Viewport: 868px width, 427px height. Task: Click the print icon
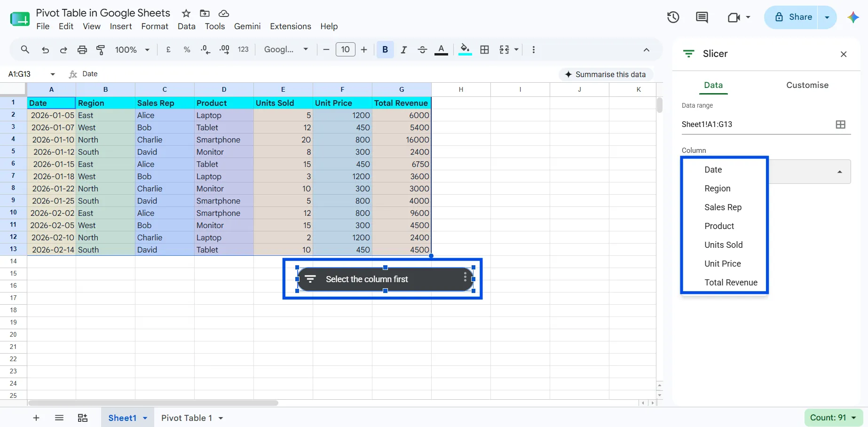point(82,49)
